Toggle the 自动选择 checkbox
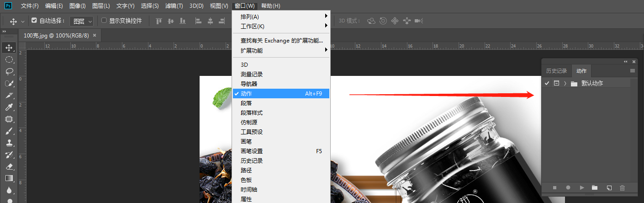Screen dimensions: 644x203 pyautogui.click(x=34, y=21)
